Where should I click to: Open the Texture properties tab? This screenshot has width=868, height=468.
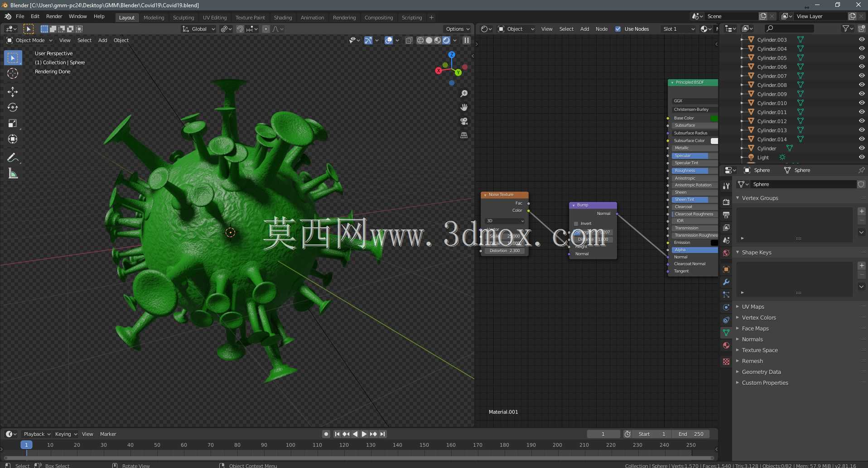[x=726, y=362]
